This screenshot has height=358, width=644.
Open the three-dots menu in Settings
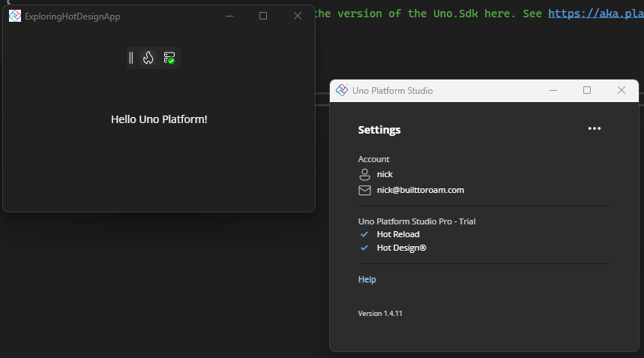click(595, 128)
